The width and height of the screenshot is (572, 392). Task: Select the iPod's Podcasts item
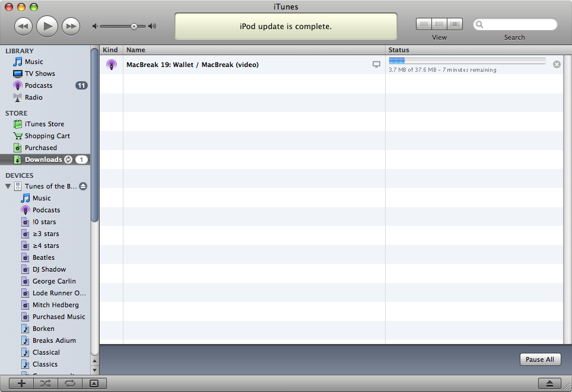(x=46, y=210)
